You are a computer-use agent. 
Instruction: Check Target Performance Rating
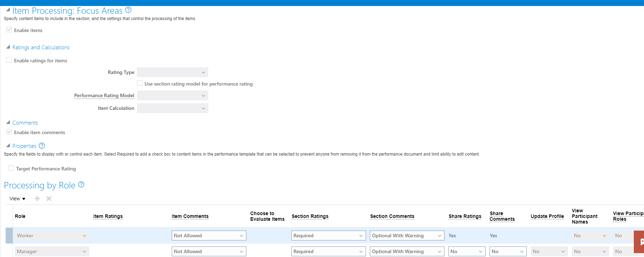[x=11, y=168]
